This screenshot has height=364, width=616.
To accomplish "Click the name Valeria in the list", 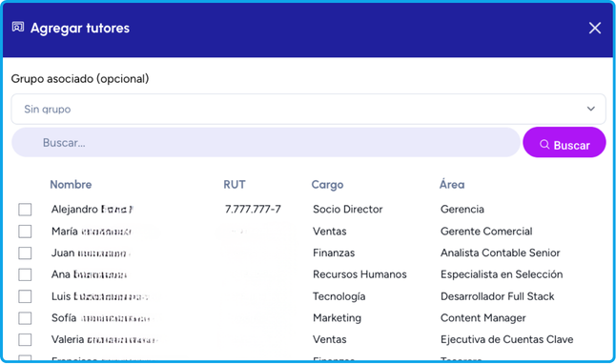I will pos(68,339).
